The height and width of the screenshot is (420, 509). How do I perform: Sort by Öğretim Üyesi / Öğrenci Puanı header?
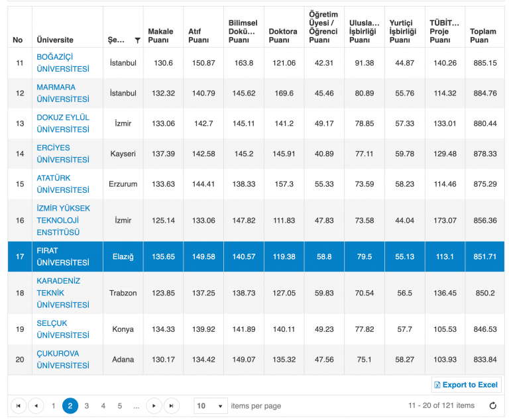[323, 27]
